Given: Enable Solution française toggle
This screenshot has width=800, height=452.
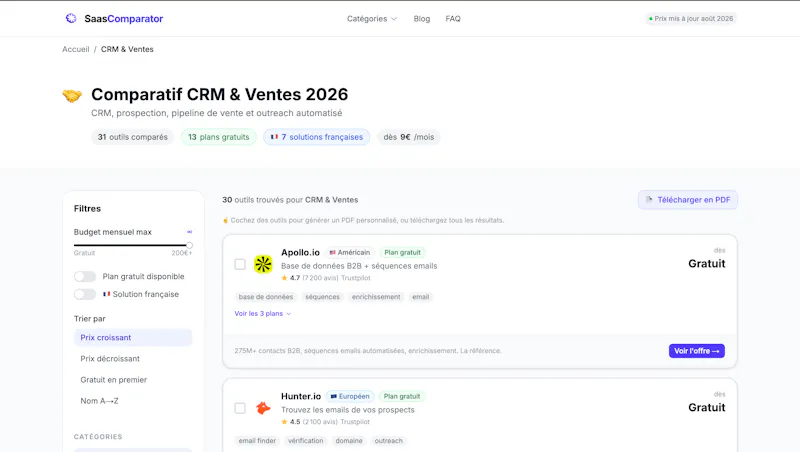Looking at the screenshot, I should [x=85, y=294].
